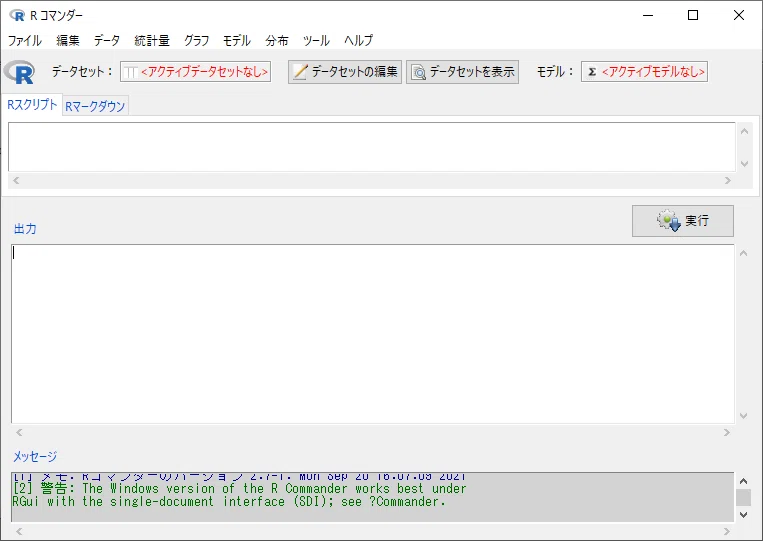Click the script editor scroll right arrow
763x541 pixels.
tap(727, 180)
